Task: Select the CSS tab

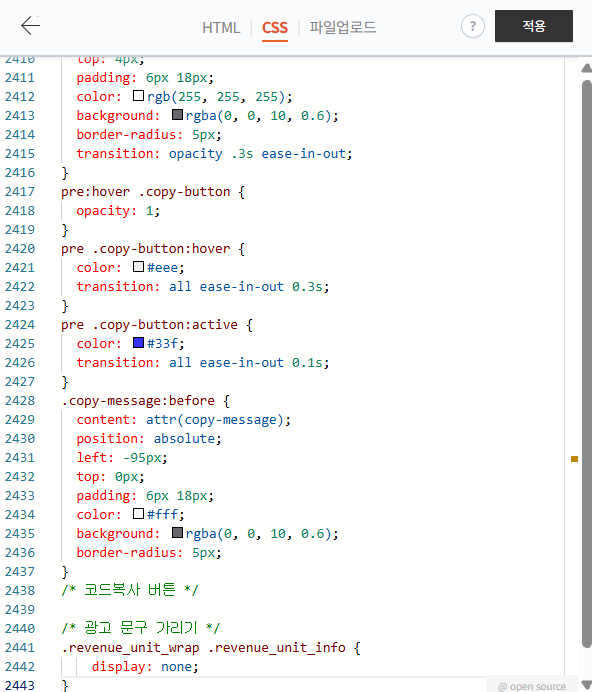Action: coord(275,28)
